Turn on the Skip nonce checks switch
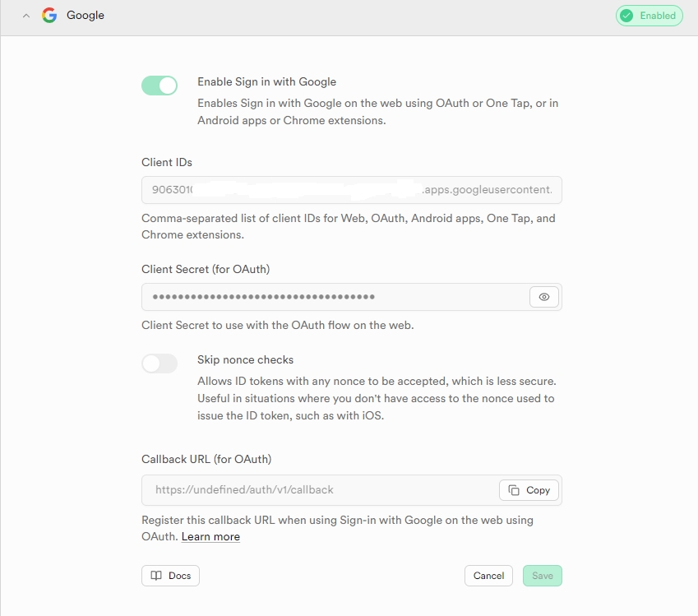698x616 pixels. 159,364
